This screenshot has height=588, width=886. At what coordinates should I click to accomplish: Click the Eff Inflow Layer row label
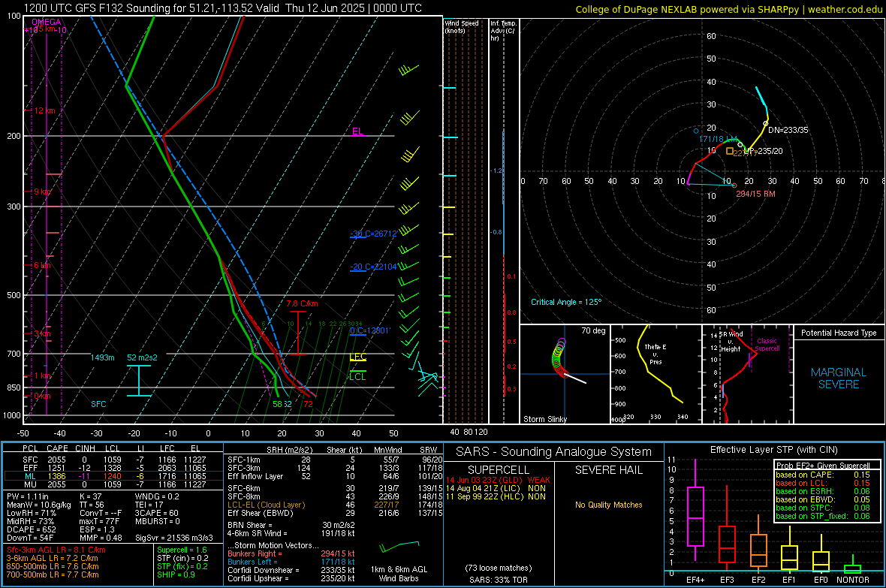click(x=255, y=476)
